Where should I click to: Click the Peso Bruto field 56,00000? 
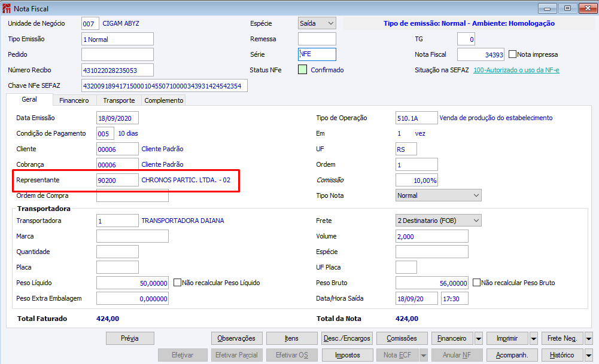pyautogui.click(x=431, y=283)
